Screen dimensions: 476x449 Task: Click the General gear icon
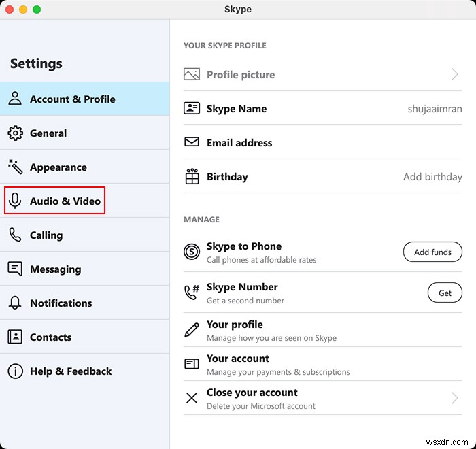point(15,133)
